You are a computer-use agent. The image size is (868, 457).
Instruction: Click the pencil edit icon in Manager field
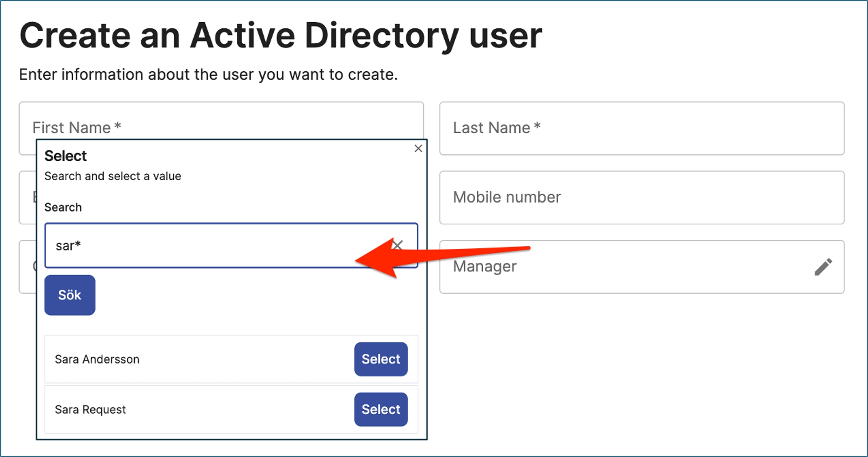click(x=823, y=267)
